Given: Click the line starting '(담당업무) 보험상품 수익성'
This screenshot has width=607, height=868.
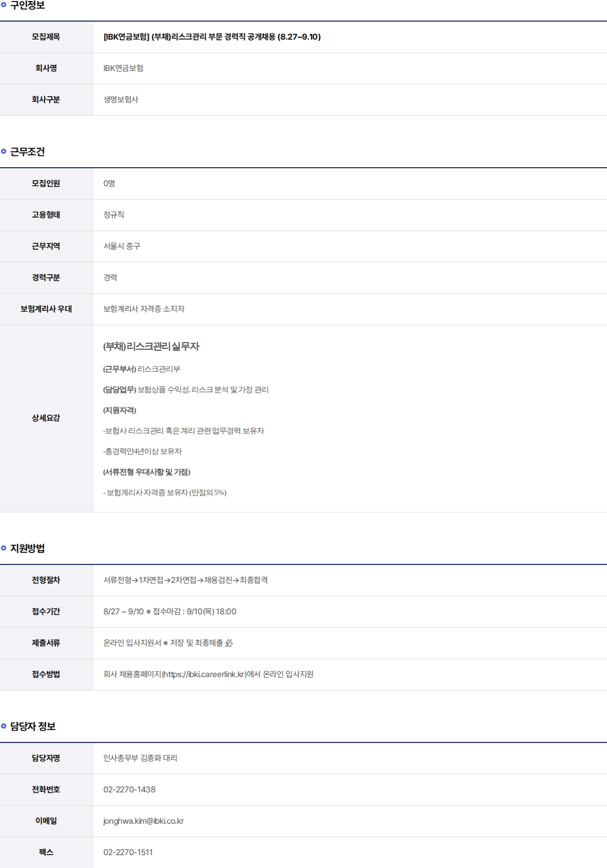Looking at the screenshot, I should (186, 390).
